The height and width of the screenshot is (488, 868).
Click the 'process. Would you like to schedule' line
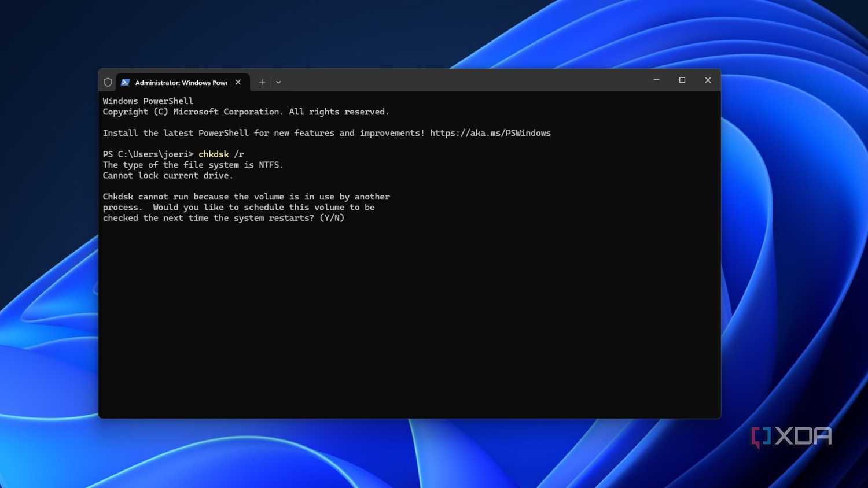(x=239, y=207)
